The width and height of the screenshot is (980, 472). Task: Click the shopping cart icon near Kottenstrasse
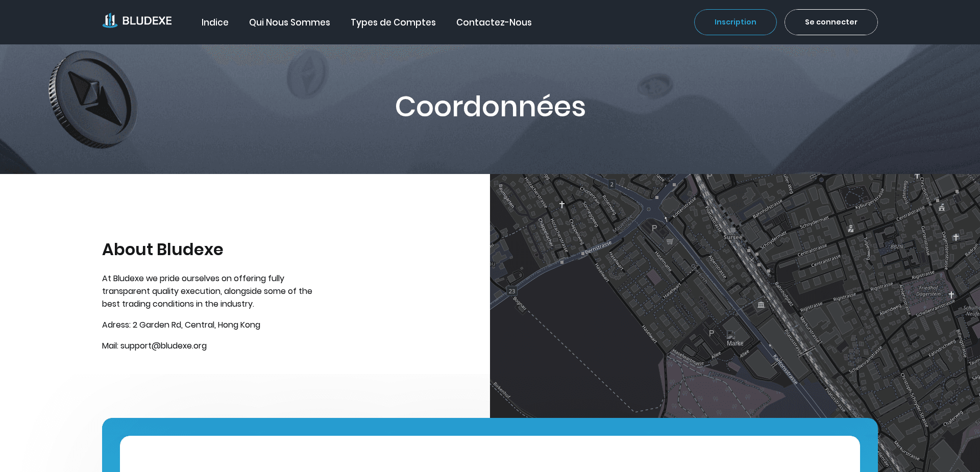(x=670, y=241)
